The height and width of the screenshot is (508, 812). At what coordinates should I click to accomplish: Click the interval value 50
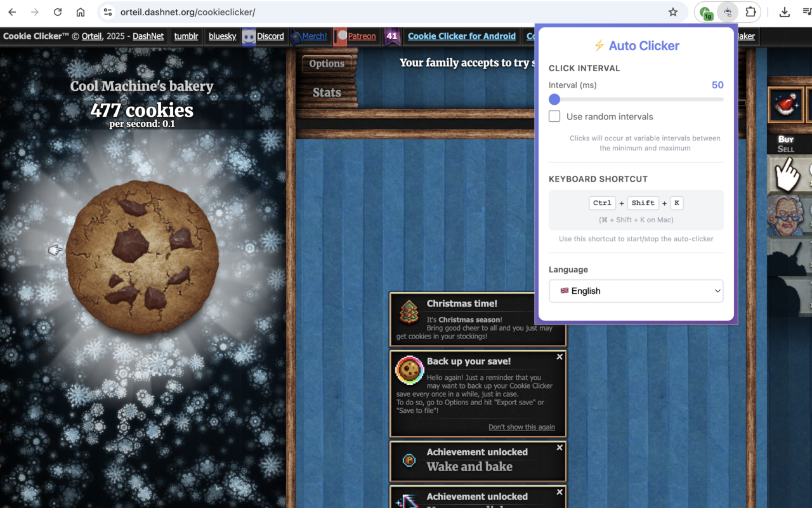(x=717, y=85)
